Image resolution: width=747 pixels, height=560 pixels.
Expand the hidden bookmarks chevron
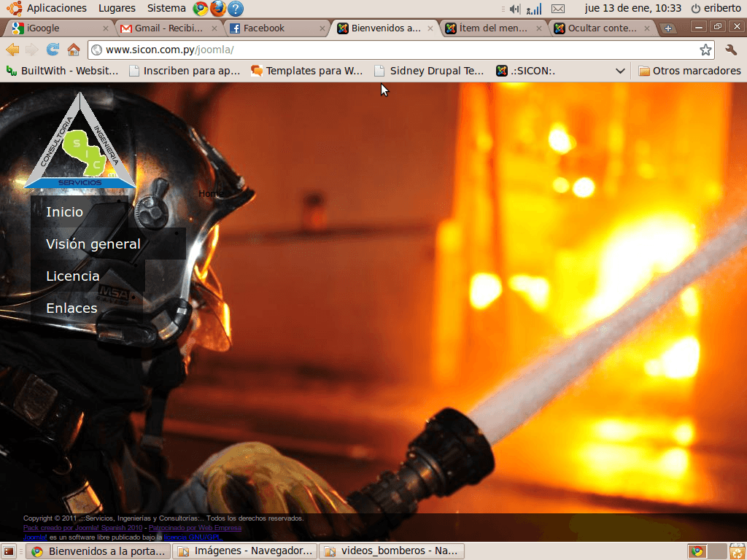pos(620,71)
